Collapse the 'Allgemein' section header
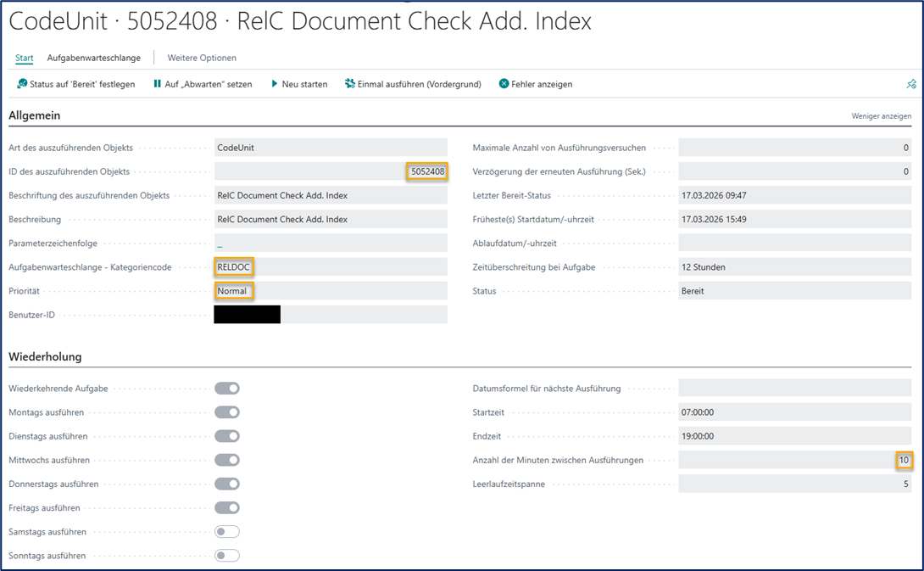Screen dimensions: 924x571 [x=35, y=115]
